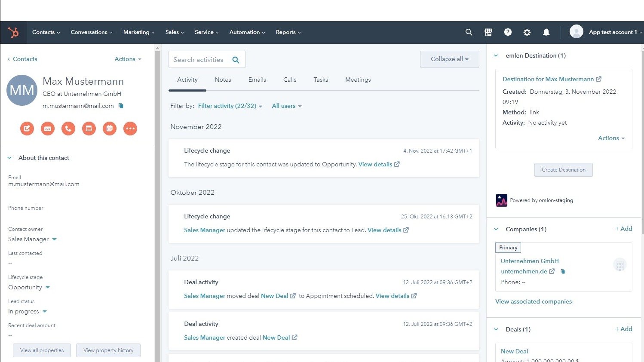Screen dimensions: 644x362
Task: Focus the Search activities field
Action: pyautogui.click(x=200, y=60)
